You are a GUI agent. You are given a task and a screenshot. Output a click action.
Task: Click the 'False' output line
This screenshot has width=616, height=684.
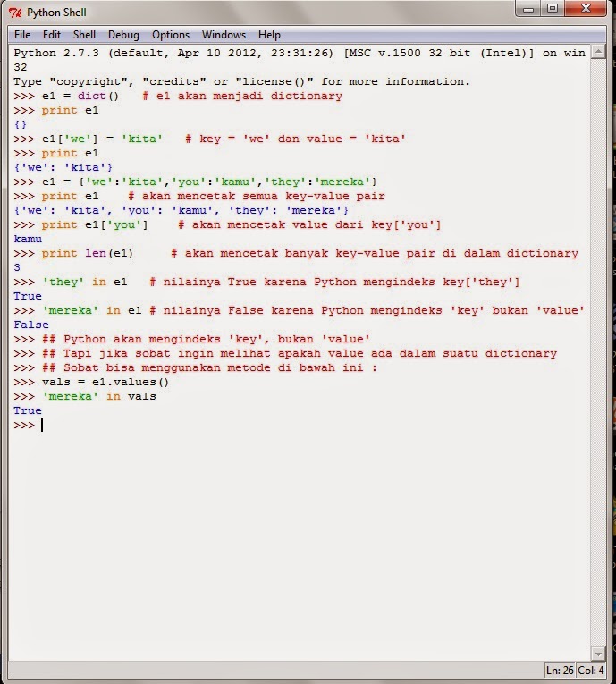coord(31,325)
